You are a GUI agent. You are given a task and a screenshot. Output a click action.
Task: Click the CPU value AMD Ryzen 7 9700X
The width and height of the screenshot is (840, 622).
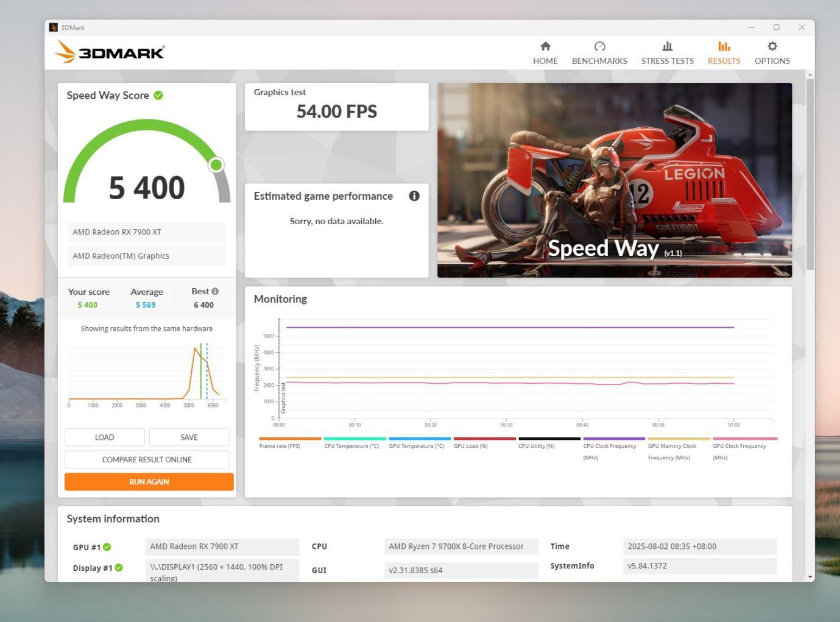pos(461,546)
